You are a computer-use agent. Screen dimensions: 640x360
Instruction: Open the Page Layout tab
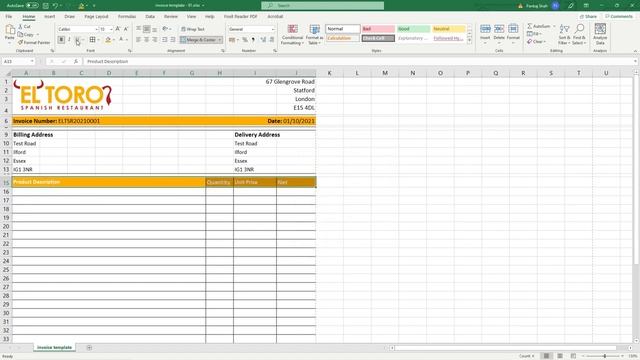pos(96,16)
